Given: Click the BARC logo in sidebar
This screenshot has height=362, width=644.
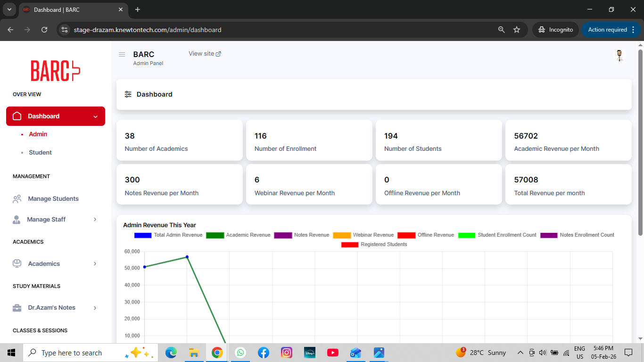Looking at the screenshot, I should coord(56,71).
